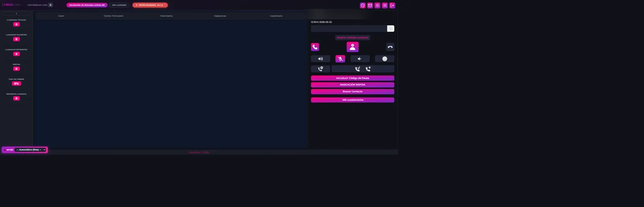Viewport: 644px width, 207px height.
Task: Click the add call conference icon
Action: point(368,69)
